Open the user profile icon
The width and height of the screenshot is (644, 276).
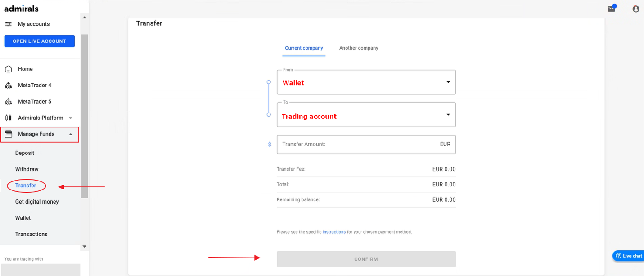pyautogui.click(x=636, y=9)
